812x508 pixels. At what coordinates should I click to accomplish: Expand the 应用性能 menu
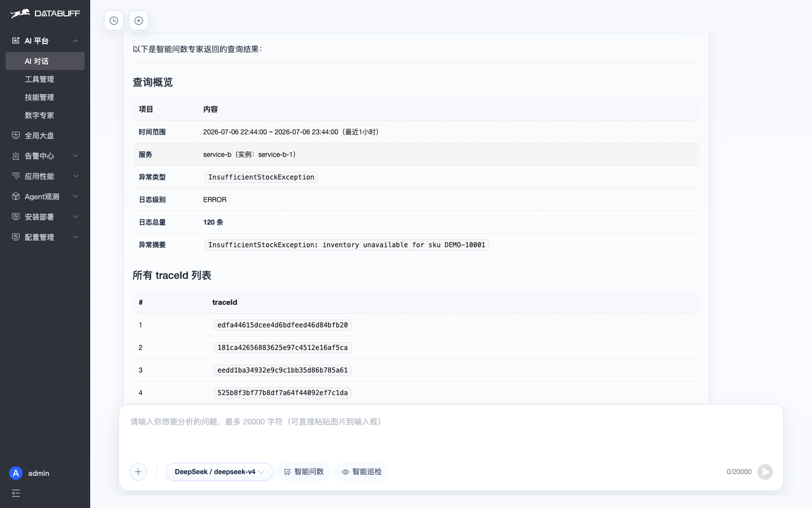coord(45,176)
